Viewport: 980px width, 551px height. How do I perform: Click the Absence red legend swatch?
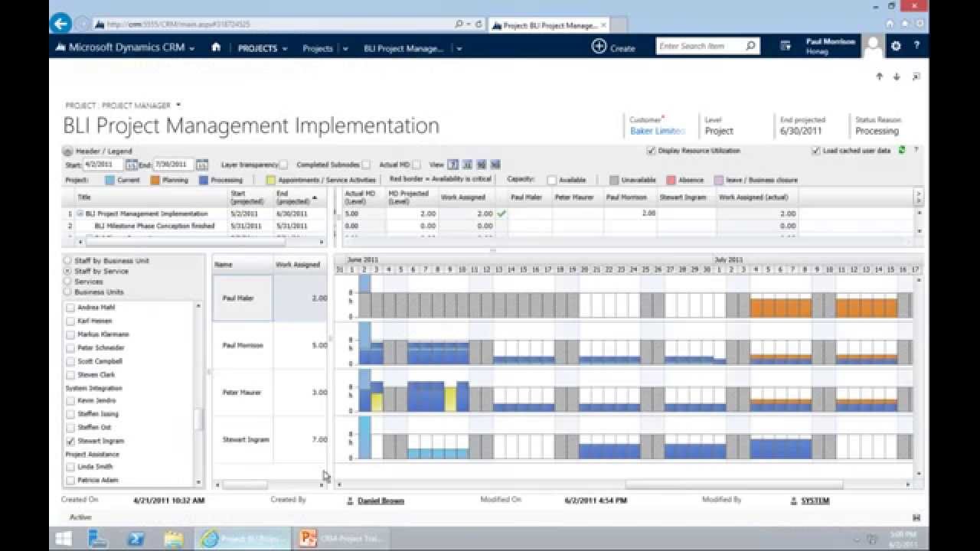pyautogui.click(x=671, y=181)
